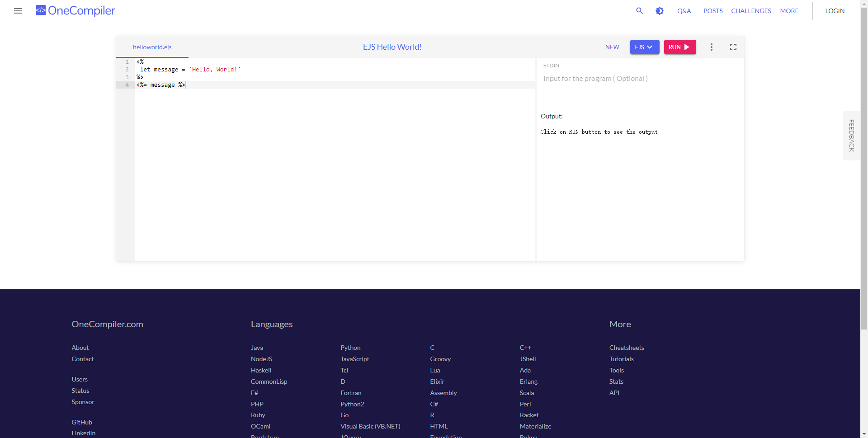Open the search magnifier icon
The width and height of the screenshot is (868, 438).
click(639, 11)
